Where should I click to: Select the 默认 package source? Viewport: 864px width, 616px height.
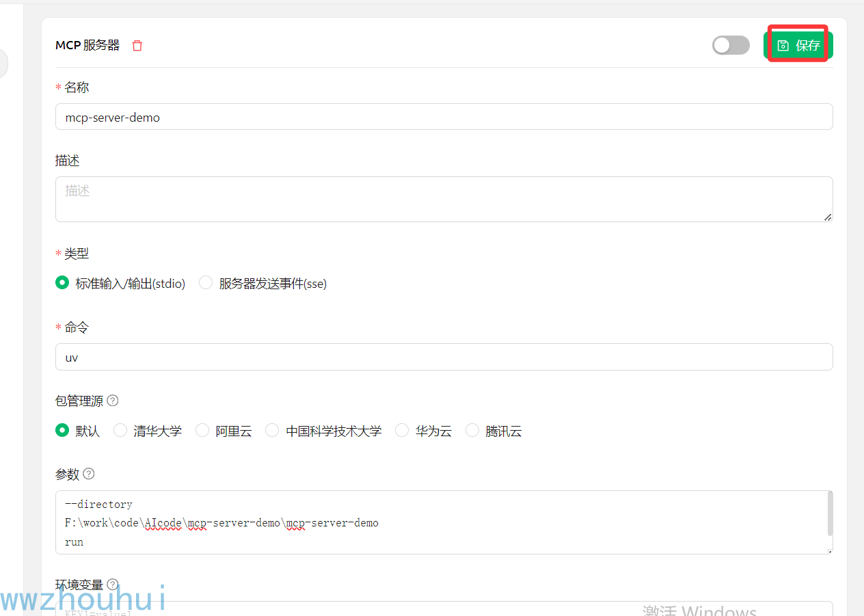point(62,429)
